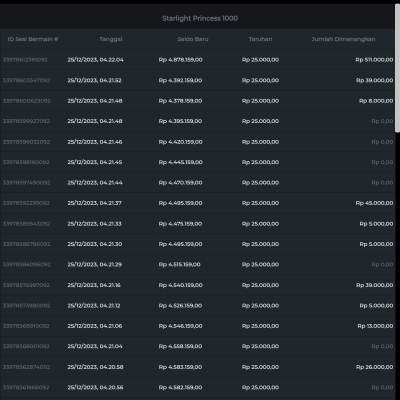Click Rp 0,00 winnings in 04.21.04 row

click(x=382, y=346)
